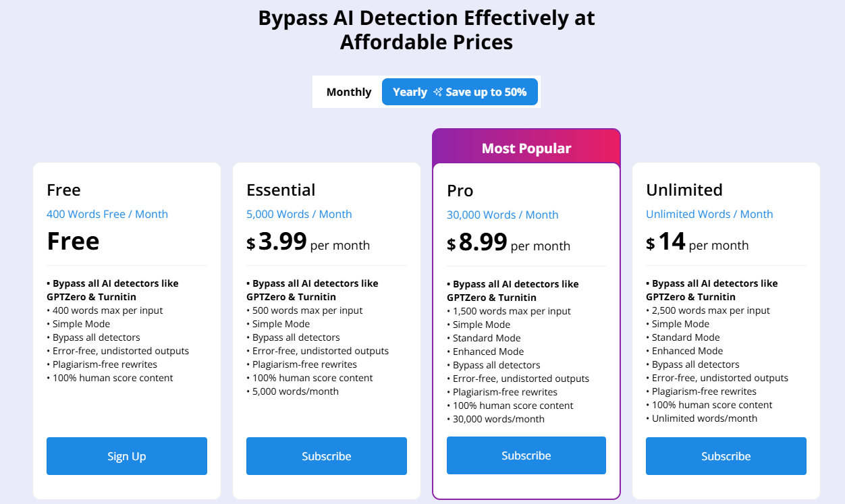Image resolution: width=845 pixels, height=504 pixels.
Task: Subscribe to the Unlimited plan
Action: [726, 456]
